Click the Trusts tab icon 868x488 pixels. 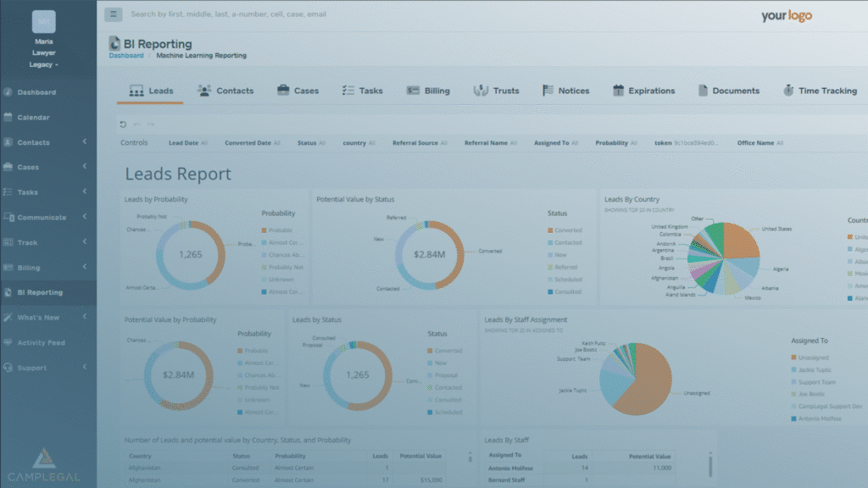(x=481, y=91)
